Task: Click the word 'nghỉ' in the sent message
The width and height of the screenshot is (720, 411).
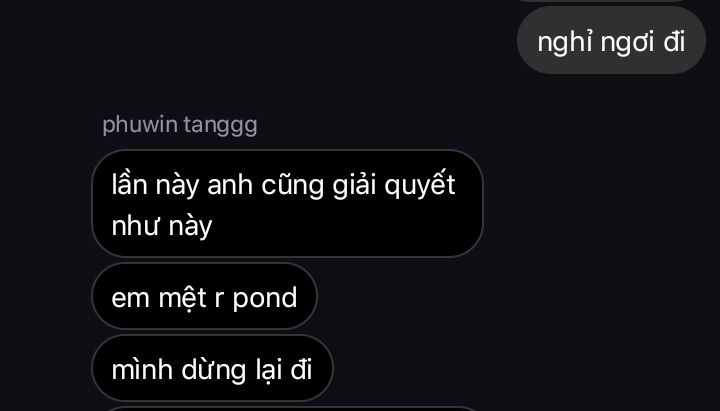Action: click(565, 43)
